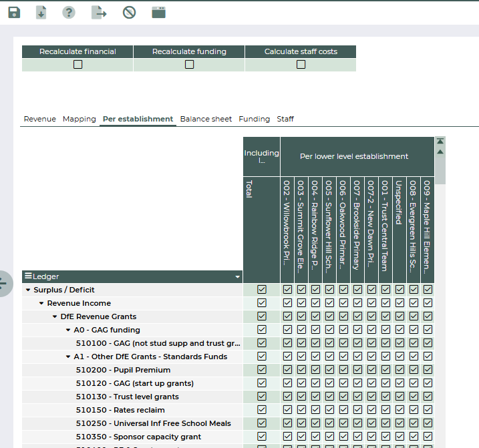This screenshot has width=479, height=448.
Task: Switch to the Balance sheet tab
Action: 206,119
